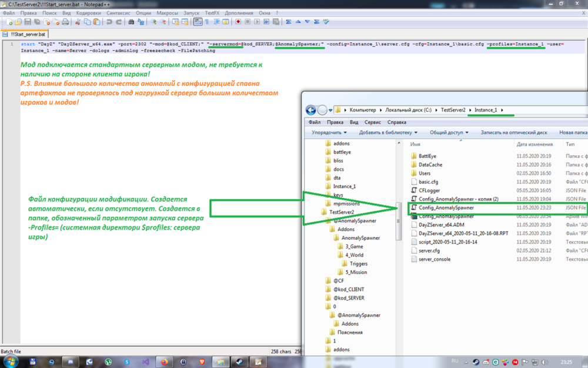Open the Упорядочить dropdown
The width and height of the screenshot is (588, 368).
(329, 132)
